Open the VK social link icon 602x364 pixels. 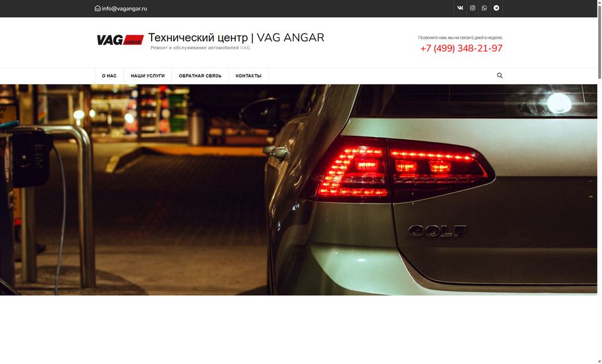[x=460, y=8]
